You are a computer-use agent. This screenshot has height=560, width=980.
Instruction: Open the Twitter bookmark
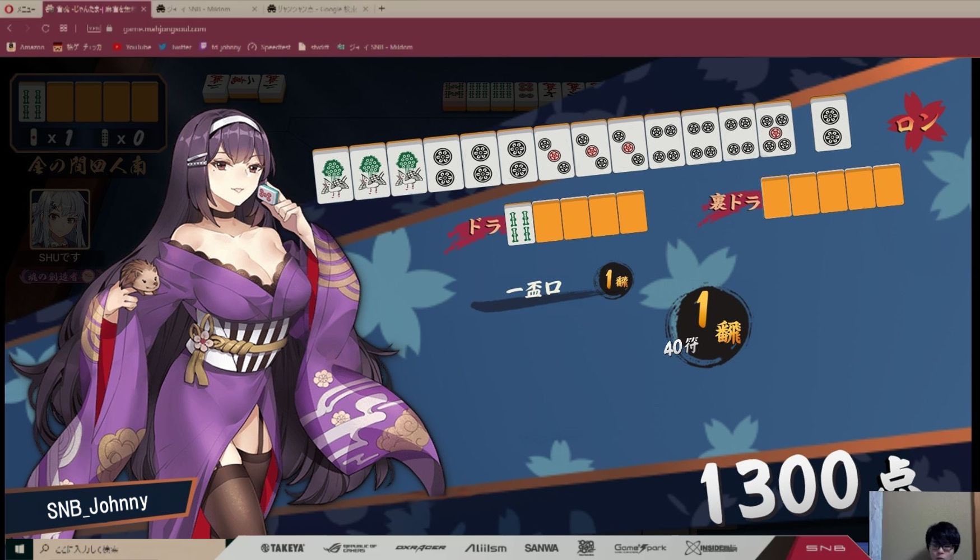pos(175,47)
